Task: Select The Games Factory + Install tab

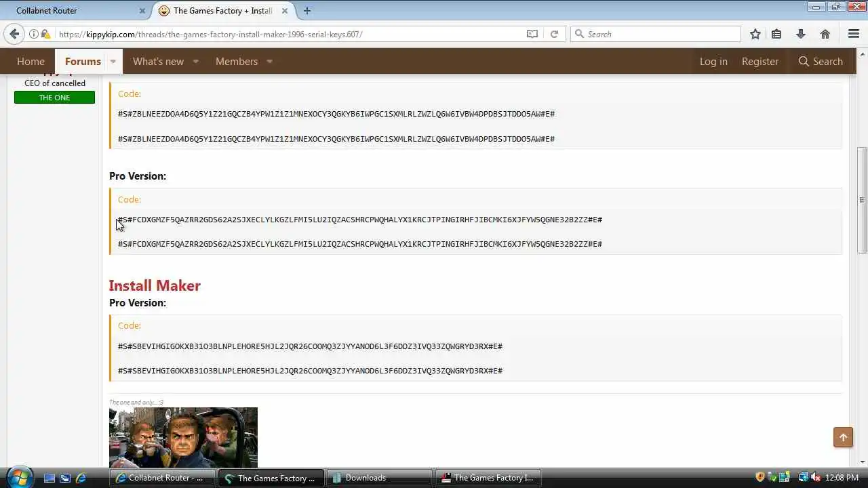Action: 222,11
